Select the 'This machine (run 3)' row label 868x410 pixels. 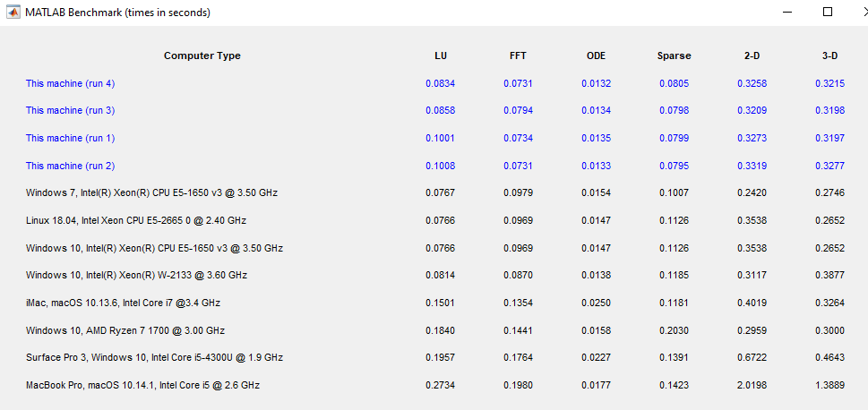(x=70, y=111)
